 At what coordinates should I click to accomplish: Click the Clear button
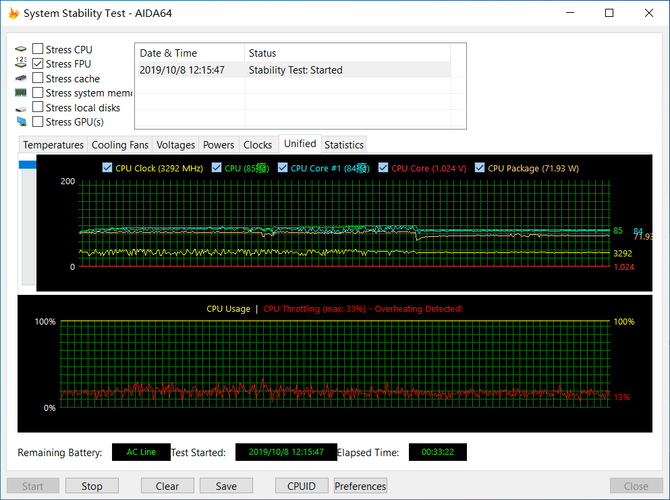pyautogui.click(x=167, y=486)
